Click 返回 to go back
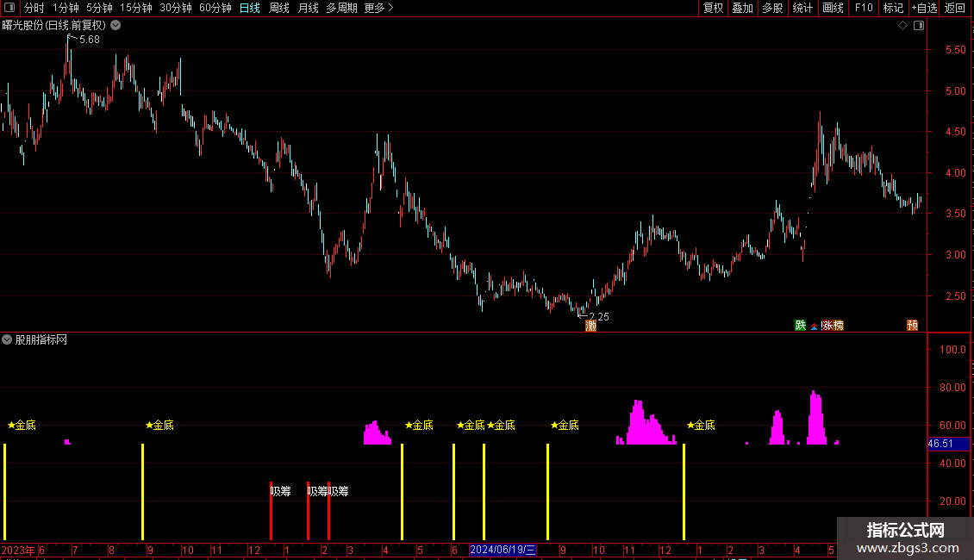This screenshot has width=974, height=560. [955, 8]
